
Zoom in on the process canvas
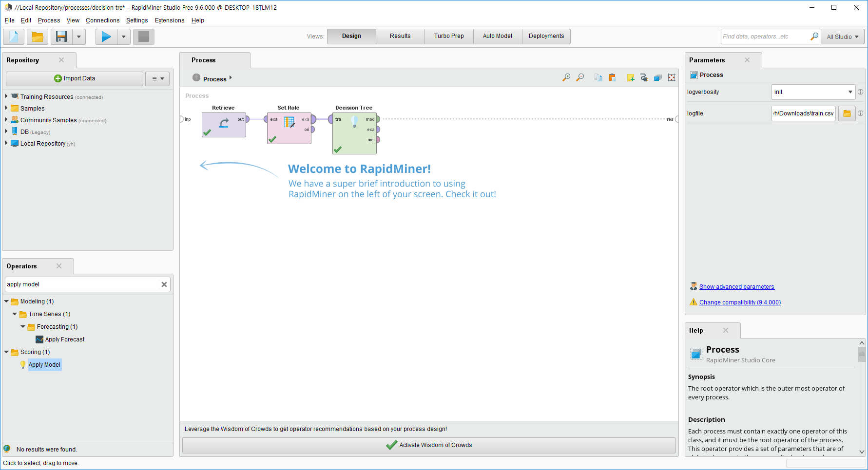(566, 77)
